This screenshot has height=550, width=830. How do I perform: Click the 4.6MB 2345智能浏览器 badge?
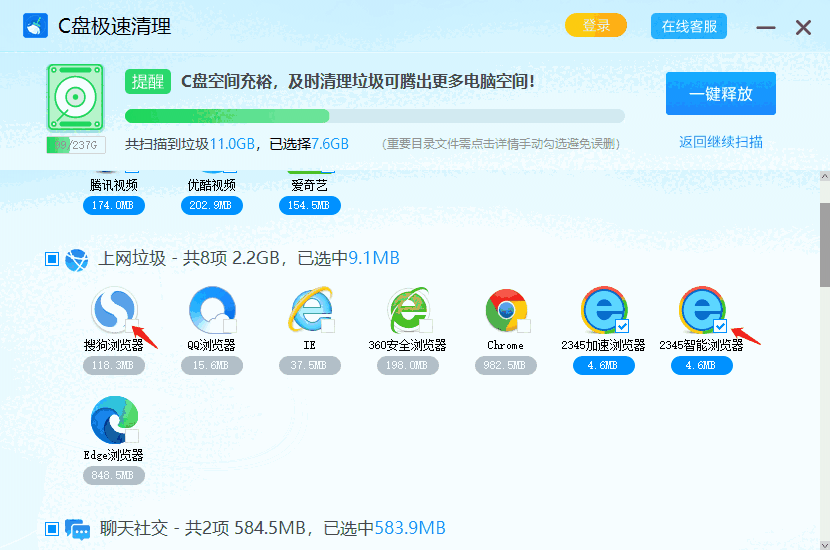pos(701,365)
